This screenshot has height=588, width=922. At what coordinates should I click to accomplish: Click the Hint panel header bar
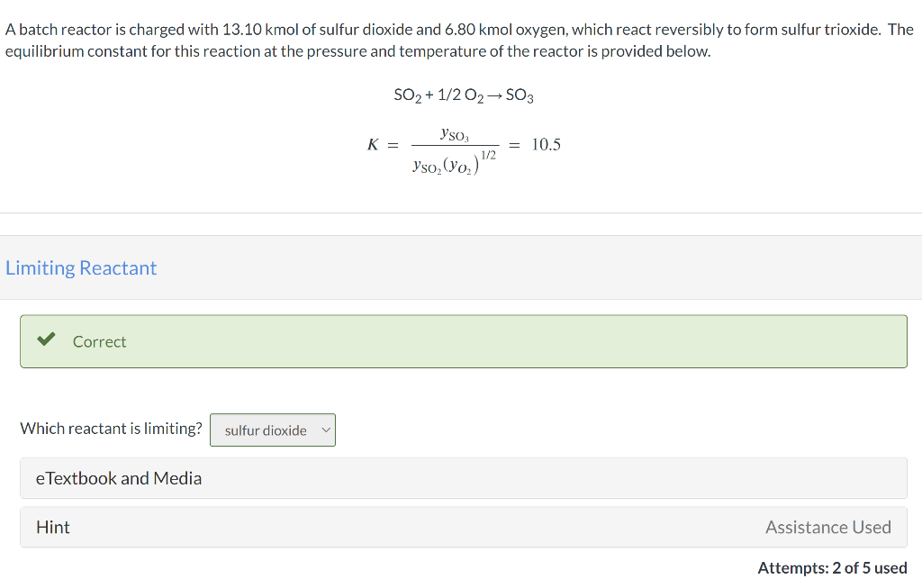pyautogui.click(x=463, y=527)
